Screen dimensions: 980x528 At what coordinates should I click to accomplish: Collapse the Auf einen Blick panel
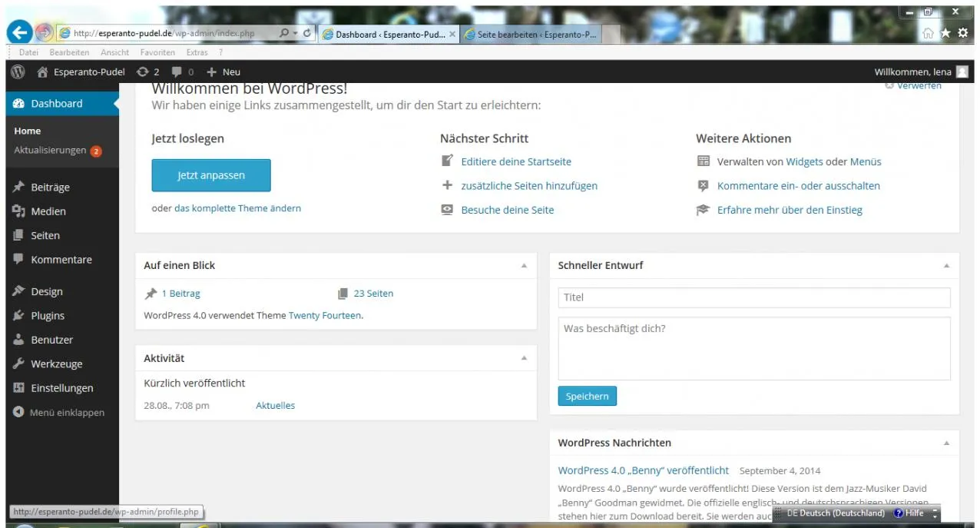(524, 266)
